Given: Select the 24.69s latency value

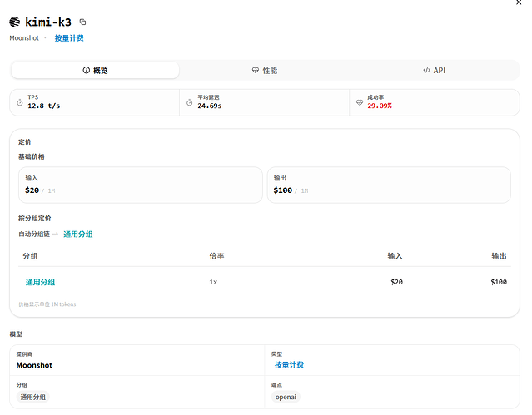Looking at the screenshot, I should pyautogui.click(x=209, y=106).
